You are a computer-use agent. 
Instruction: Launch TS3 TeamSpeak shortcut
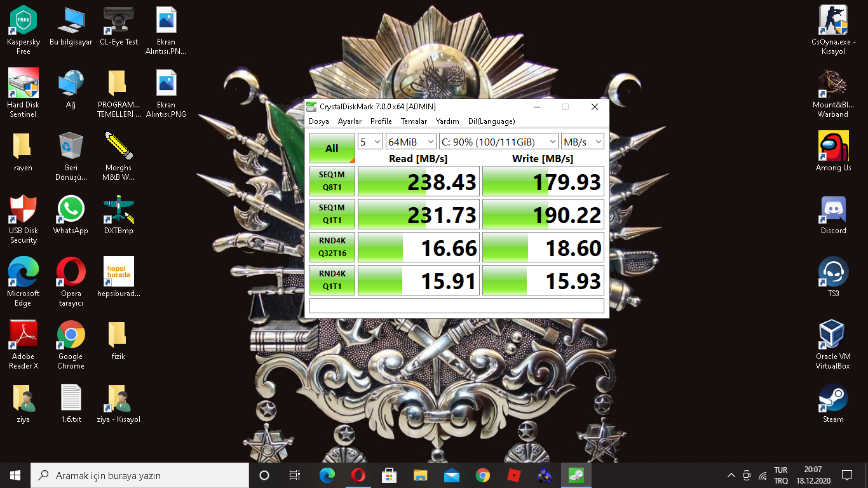(x=833, y=278)
